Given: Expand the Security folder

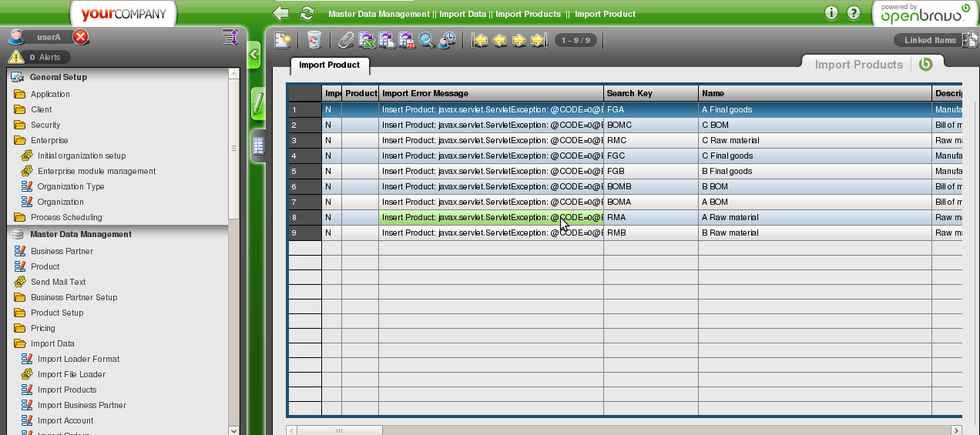Looking at the screenshot, I should (45, 125).
